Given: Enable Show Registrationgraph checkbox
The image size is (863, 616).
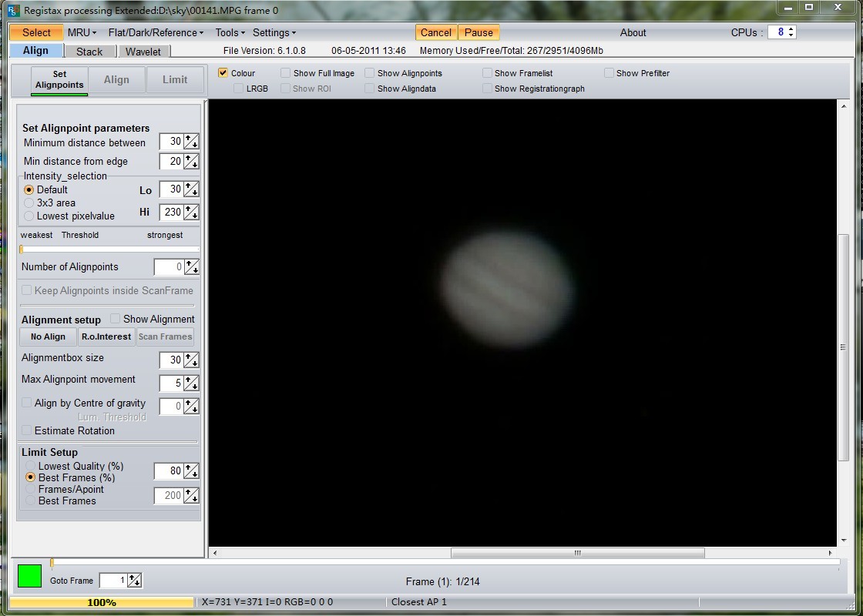Looking at the screenshot, I should [x=487, y=89].
